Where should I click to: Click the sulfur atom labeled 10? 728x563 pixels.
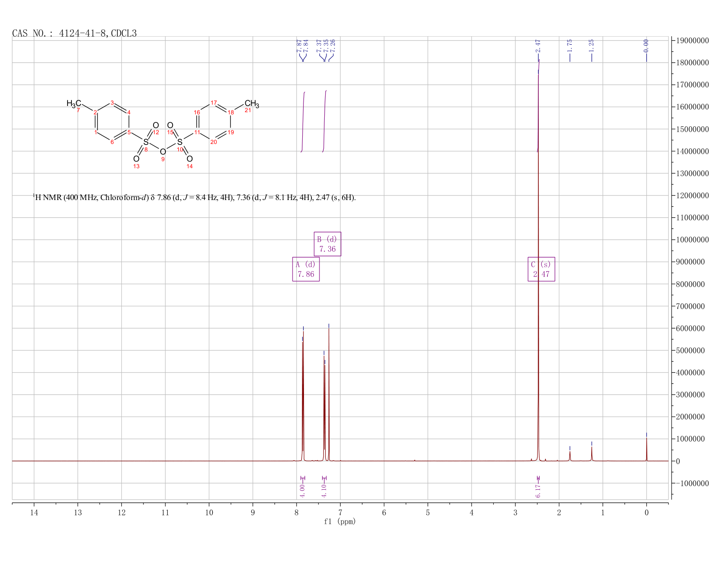tap(180, 142)
